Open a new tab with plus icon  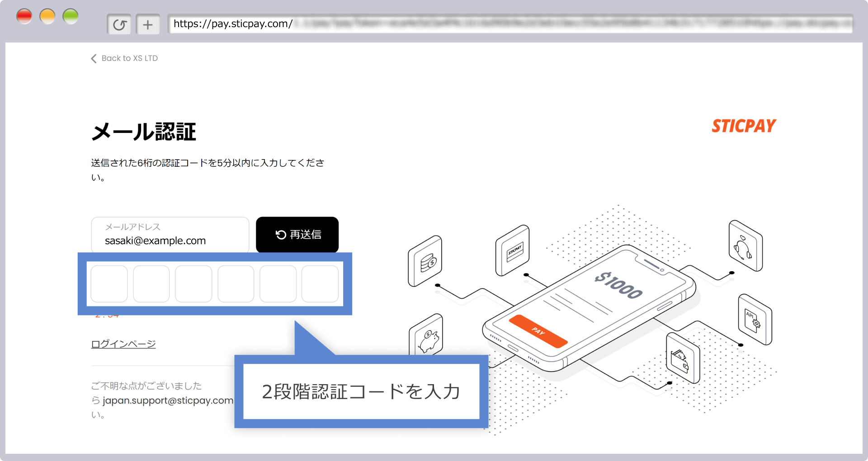pyautogui.click(x=148, y=24)
